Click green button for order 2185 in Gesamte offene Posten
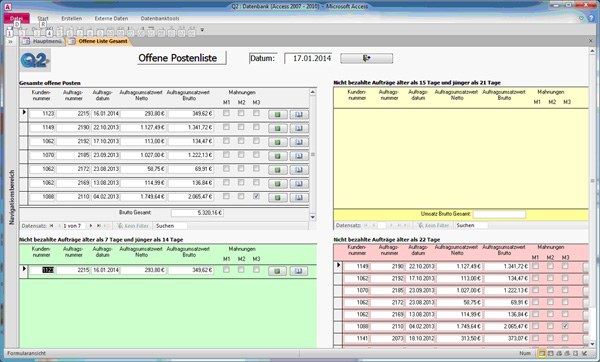The width and height of the screenshot is (600, 362). [x=278, y=156]
